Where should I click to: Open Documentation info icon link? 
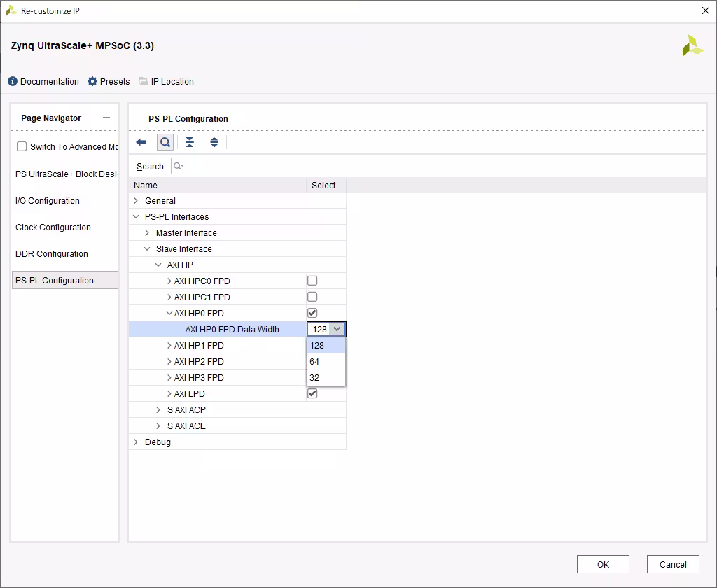tap(13, 81)
